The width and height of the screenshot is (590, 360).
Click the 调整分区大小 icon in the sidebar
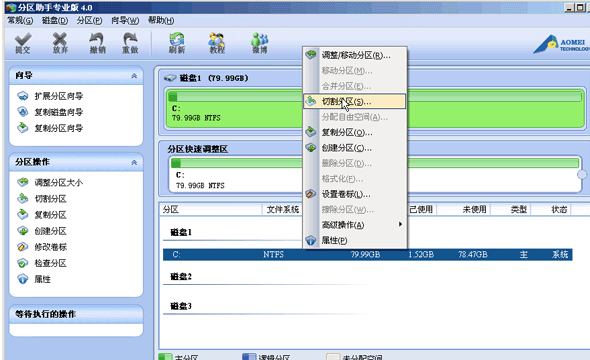(23, 182)
